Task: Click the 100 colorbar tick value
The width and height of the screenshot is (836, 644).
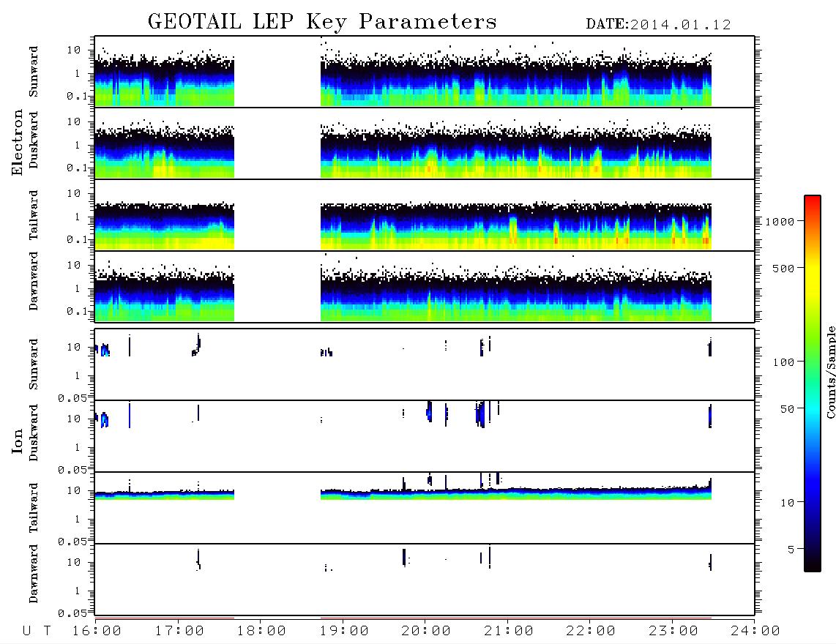Action: click(x=783, y=362)
